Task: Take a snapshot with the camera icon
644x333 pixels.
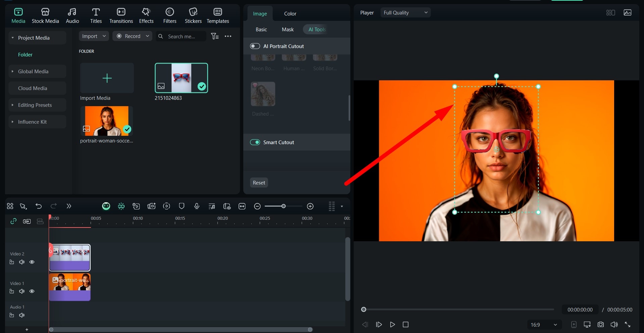Action: tap(601, 325)
